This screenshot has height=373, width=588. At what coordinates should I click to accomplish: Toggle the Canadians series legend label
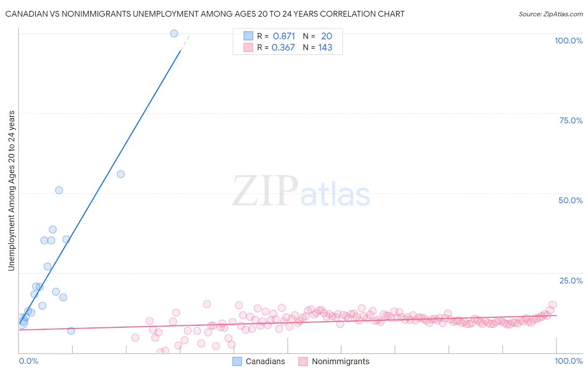(x=265, y=361)
